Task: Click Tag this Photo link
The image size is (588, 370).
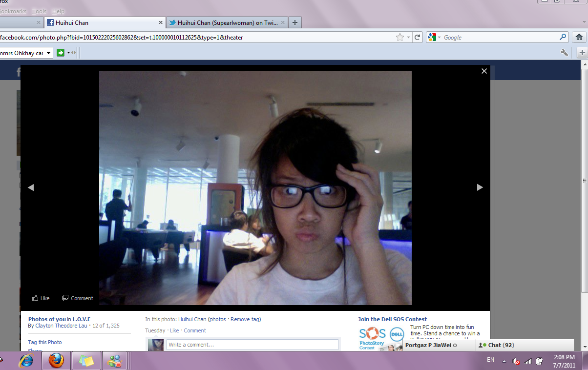Action: click(x=45, y=342)
